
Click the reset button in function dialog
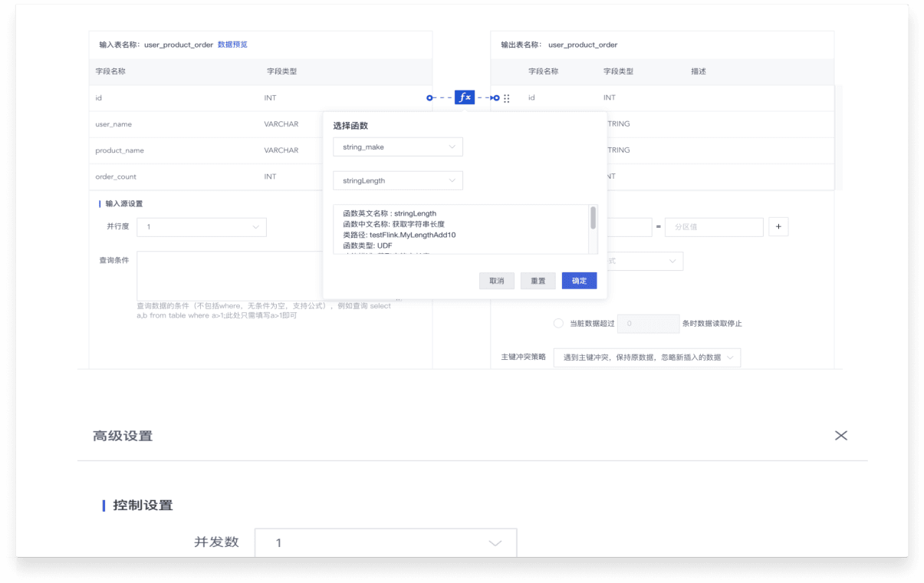click(x=538, y=281)
